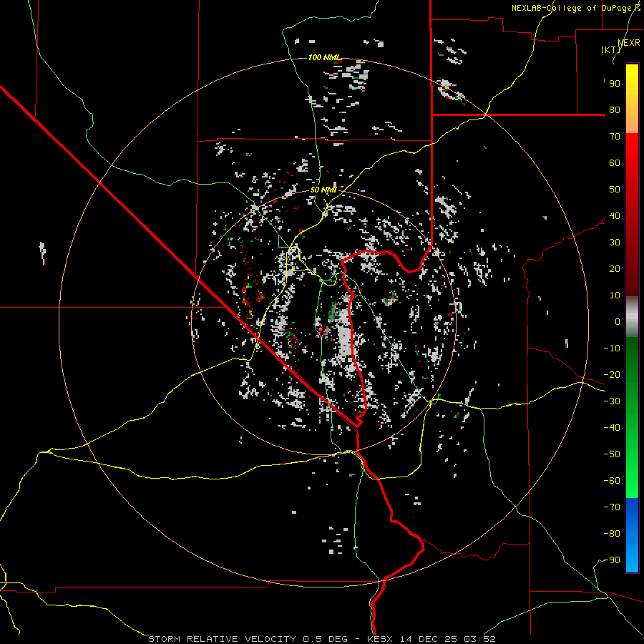Click the '80' scale label
Screen dimensions: 644x644
(x=615, y=110)
